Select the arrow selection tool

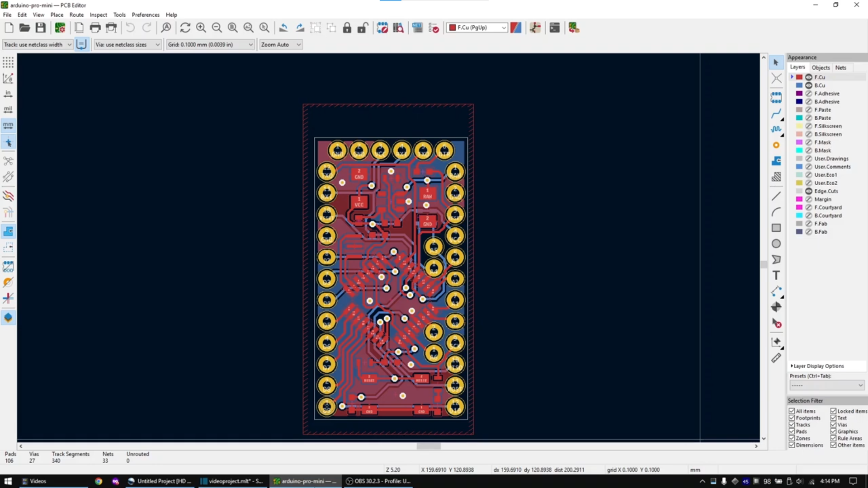(x=776, y=62)
